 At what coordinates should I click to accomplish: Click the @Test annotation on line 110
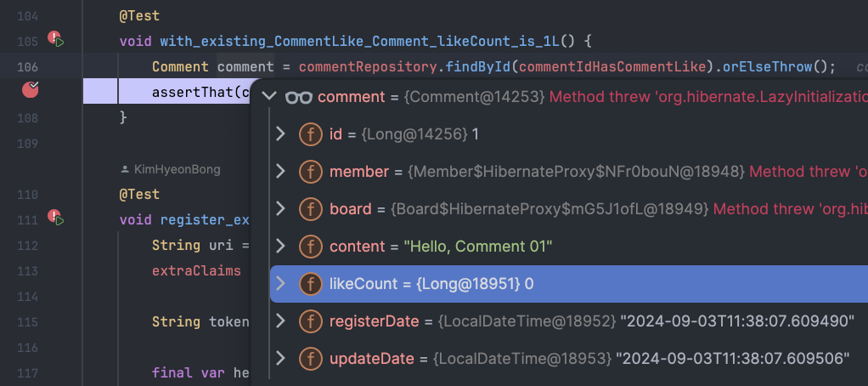pos(139,195)
